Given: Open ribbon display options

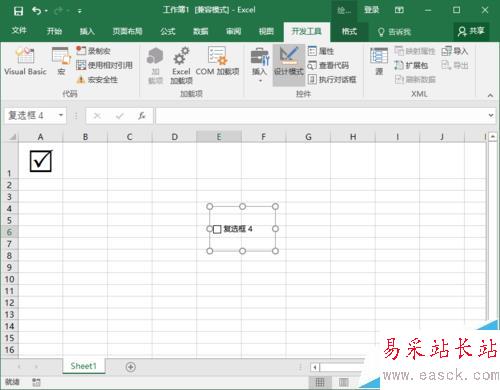Looking at the screenshot, I should click(x=399, y=10).
